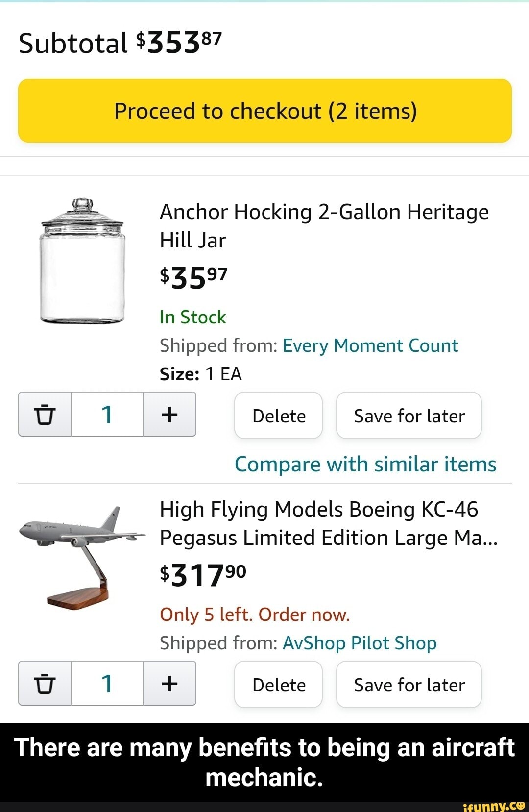Save the KC-46 Pegasus model for later
Screen dimensions: 529x812
pyautogui.click(x=409, y=685)
